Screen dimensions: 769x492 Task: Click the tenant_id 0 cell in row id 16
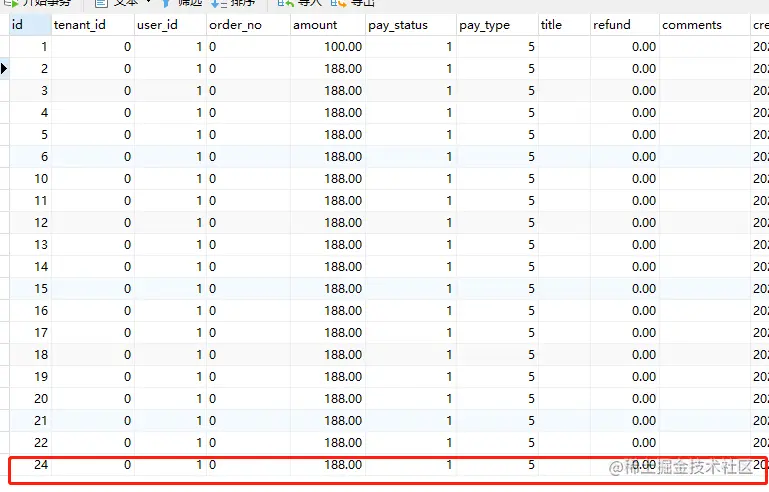[93, 311]
